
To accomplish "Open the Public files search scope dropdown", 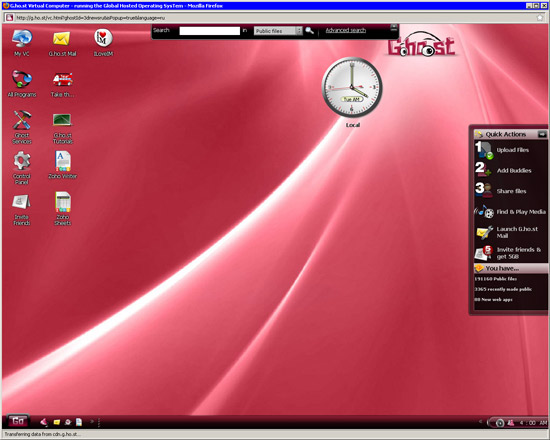I will coord(278,31).
